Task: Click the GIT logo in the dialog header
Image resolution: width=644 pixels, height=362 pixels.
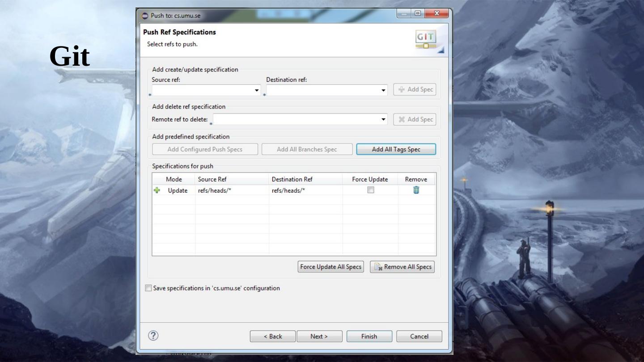Action: (426, 40)
